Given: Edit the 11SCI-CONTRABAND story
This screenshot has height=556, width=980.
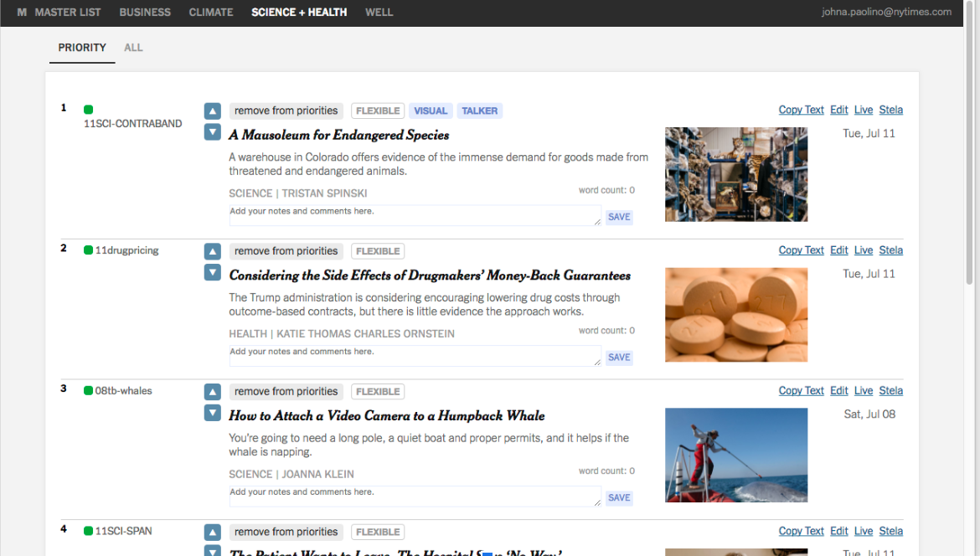Looking at the screenshot, I should pos(838,110).
